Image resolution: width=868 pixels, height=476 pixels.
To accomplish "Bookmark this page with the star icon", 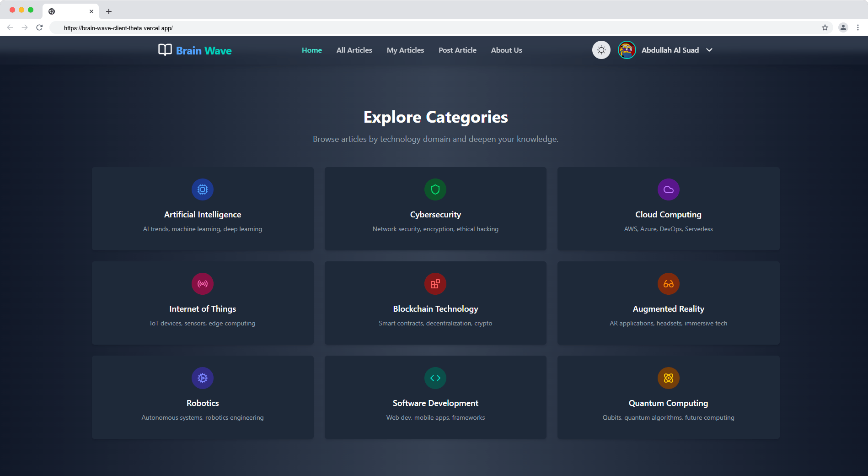I will point(825,27).
